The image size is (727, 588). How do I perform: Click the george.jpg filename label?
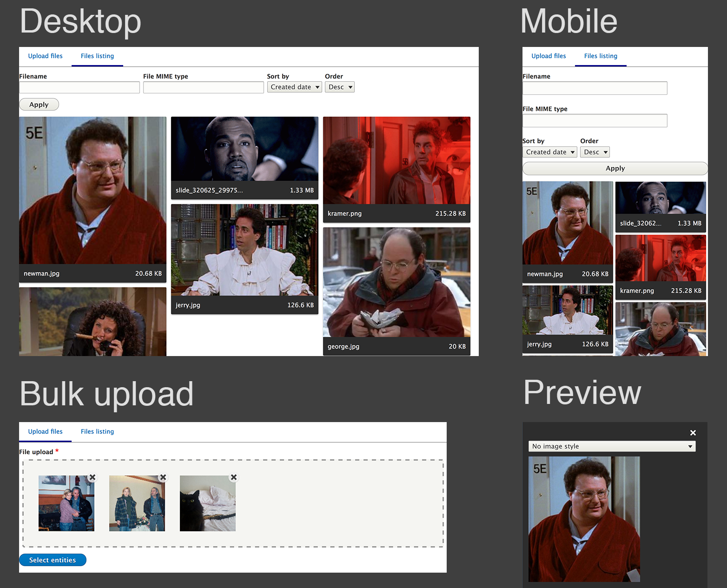point(344,346)
